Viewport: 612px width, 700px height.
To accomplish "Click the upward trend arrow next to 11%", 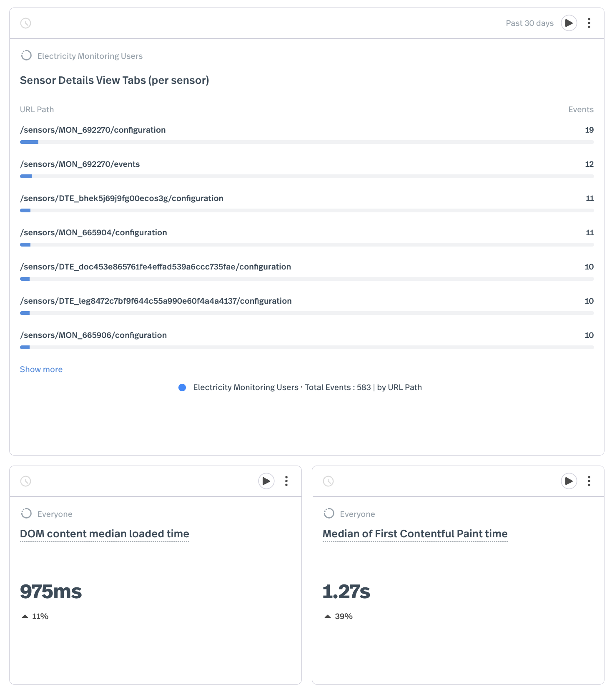I will (25, 616).
